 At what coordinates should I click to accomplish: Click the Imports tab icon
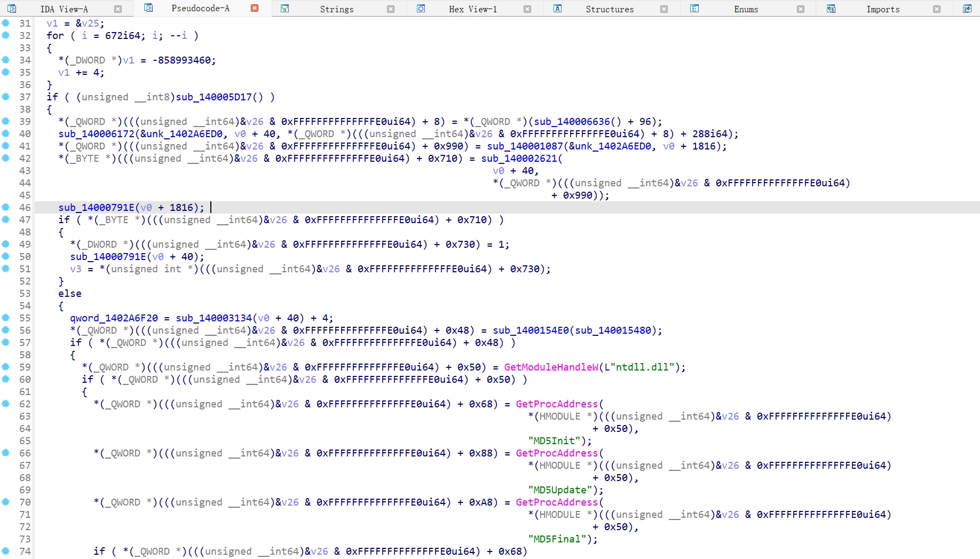click(831, 9)
